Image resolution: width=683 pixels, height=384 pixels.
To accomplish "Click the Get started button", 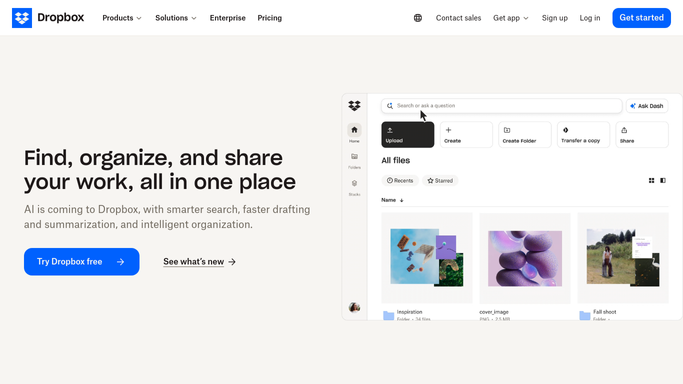I will (642, 18).
